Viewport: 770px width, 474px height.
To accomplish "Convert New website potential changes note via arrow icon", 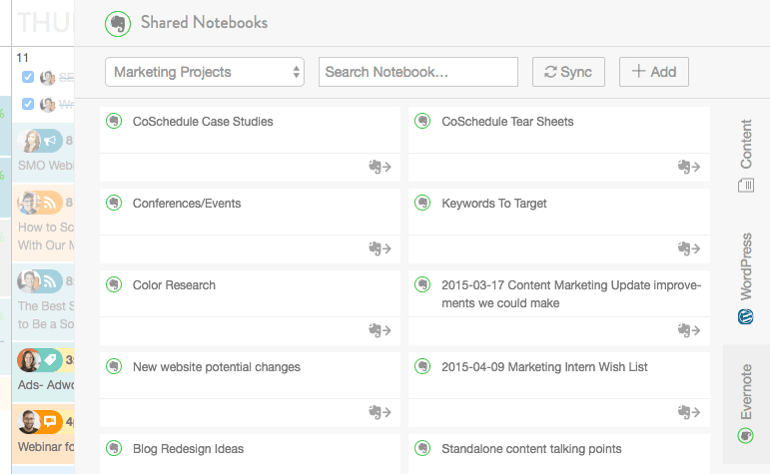I will [x=380, y=412].
